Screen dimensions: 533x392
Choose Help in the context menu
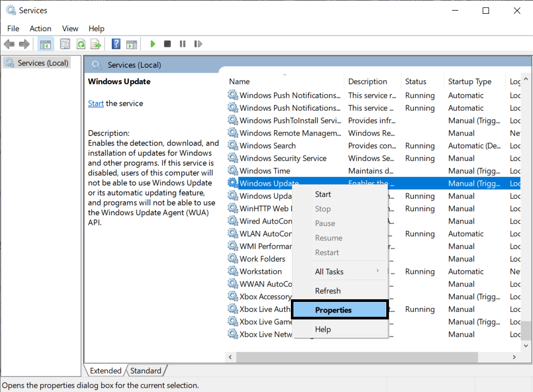[x=340, y=329]
